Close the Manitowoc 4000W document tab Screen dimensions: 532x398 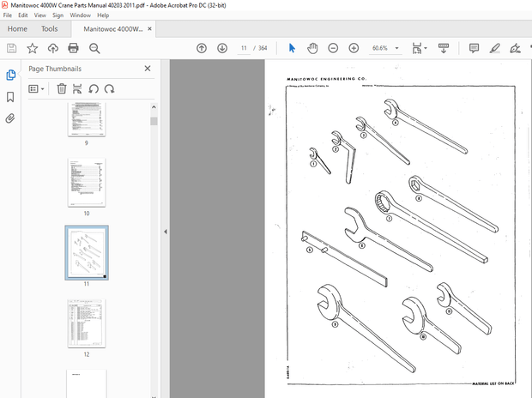pos(149,29)
